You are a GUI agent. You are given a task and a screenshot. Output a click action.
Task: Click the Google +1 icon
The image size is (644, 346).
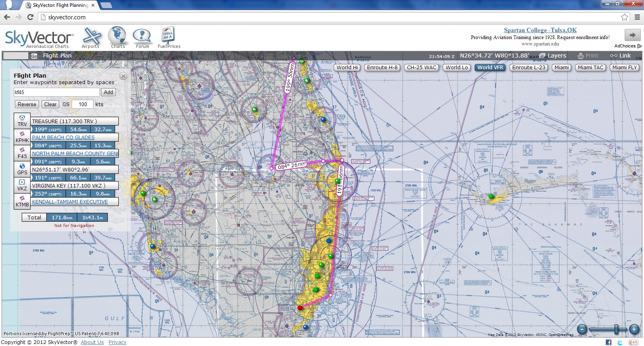point(633,342)
